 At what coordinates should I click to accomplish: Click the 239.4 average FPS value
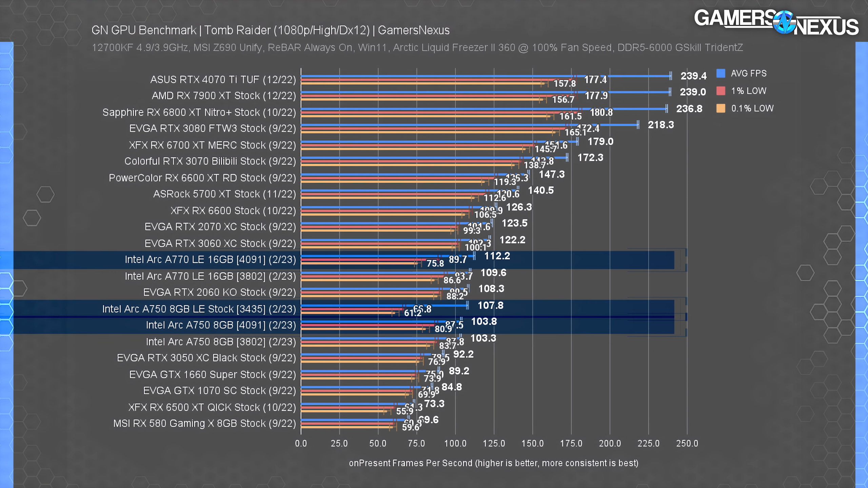point(693,76)
